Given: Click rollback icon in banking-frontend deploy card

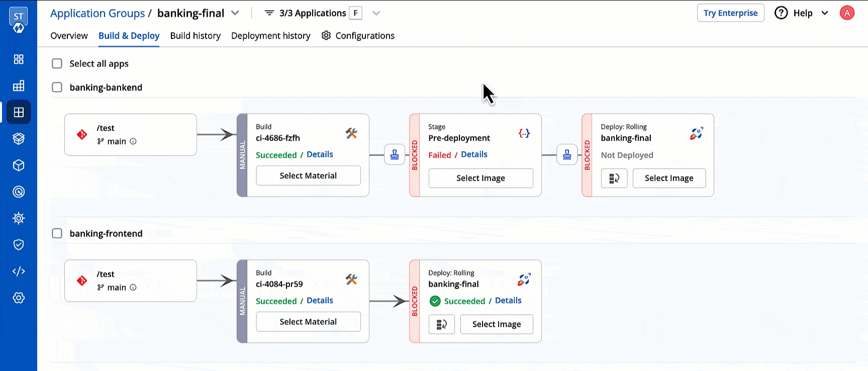Looking at the screenshot, I should pyautogui.click(x=441, y=324).
